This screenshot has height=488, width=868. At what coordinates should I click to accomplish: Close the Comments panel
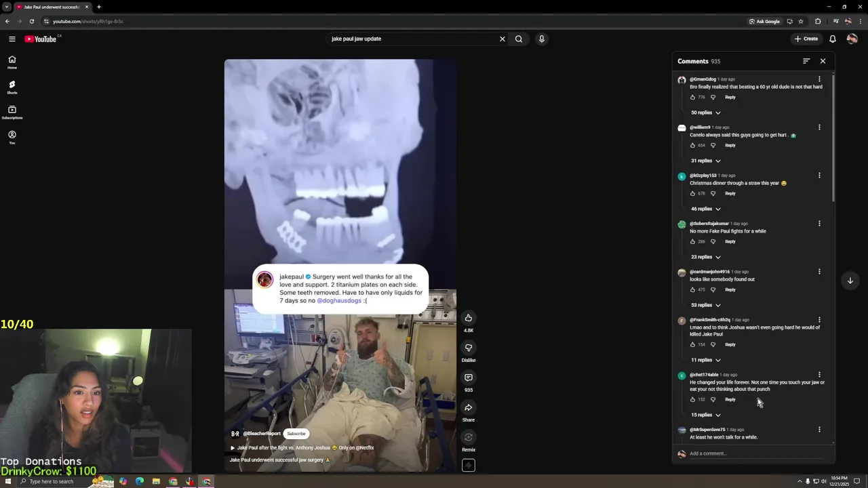pyautogui.click(x=823, y=61)
